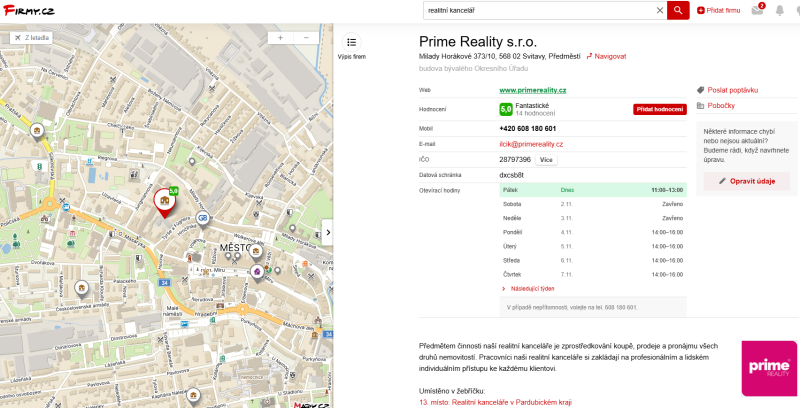This screenshot has width=800, height=408.
Task: Click the Středa 14:00–16:00 row
Action: (593, 260)
